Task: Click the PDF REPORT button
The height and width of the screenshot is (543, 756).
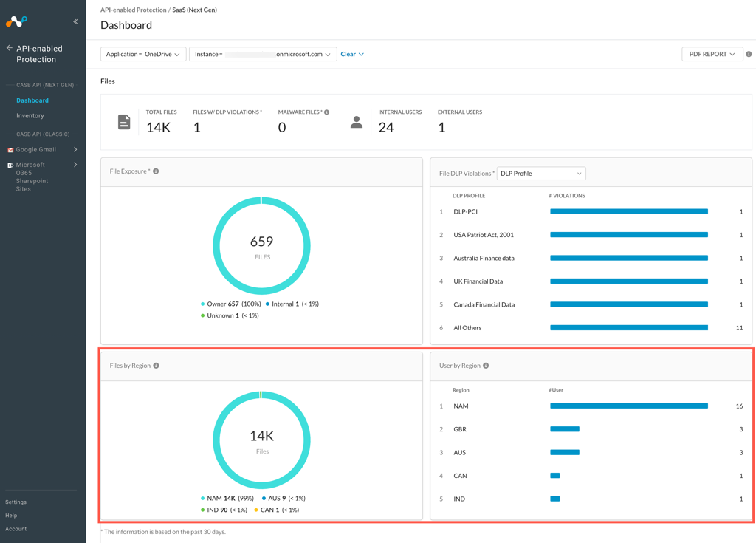Action: 711,53
